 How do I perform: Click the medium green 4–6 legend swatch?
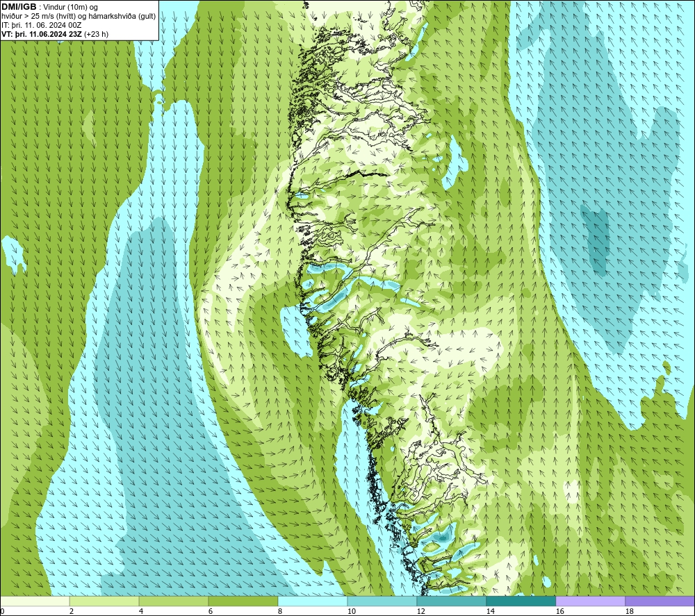pyautogui.click(x=174, y=601)
